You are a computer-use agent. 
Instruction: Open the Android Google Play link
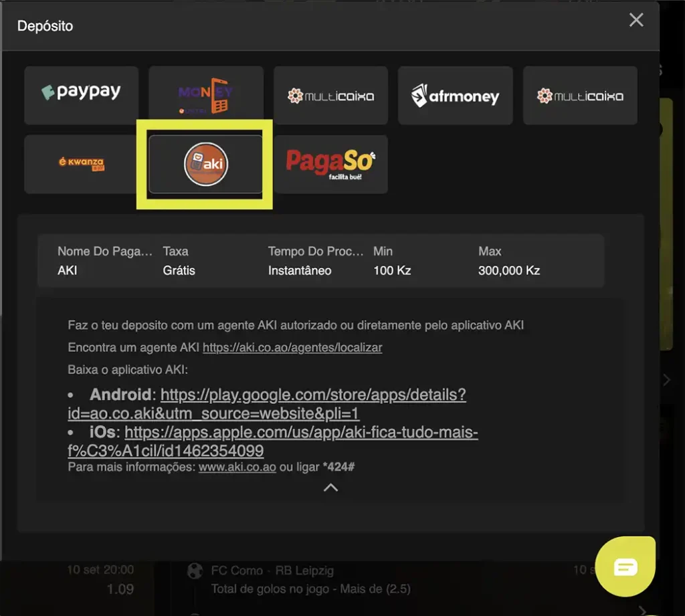click(x=267, y=404)
